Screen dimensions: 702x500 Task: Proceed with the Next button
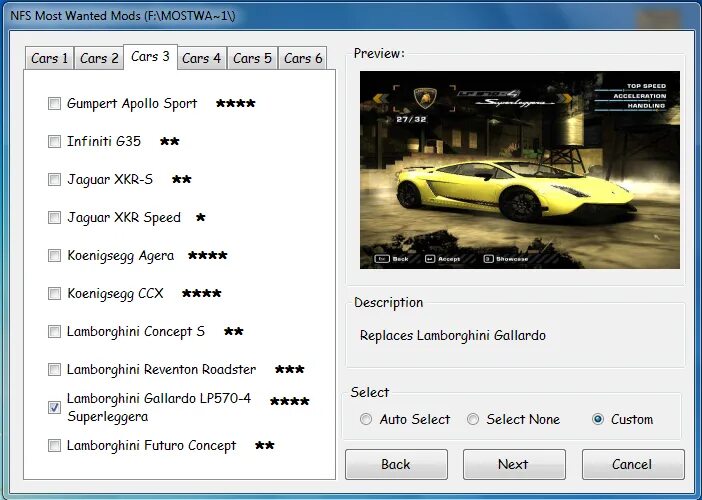click(514, 464)
